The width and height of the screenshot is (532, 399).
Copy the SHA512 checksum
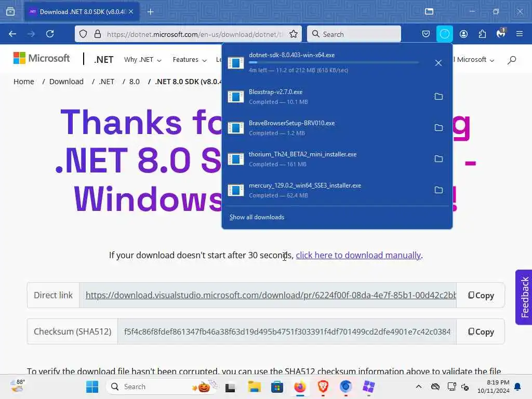[x=481, y=331]
